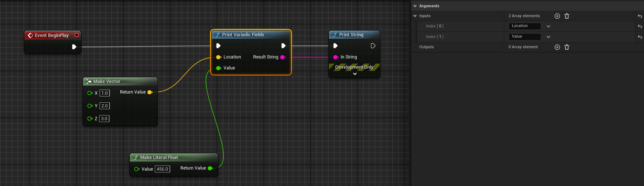Add a new element to Outputs array

tap(557, 47)
